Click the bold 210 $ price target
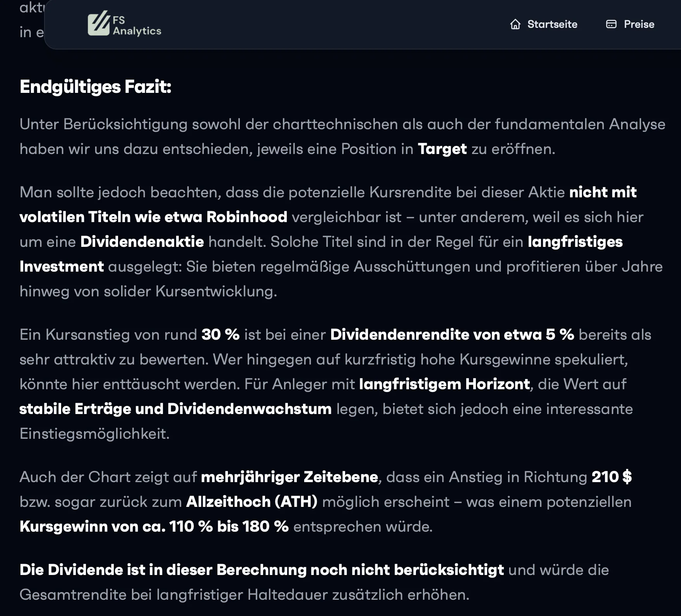This screenshot has height=616, width=681. [612, 477]
